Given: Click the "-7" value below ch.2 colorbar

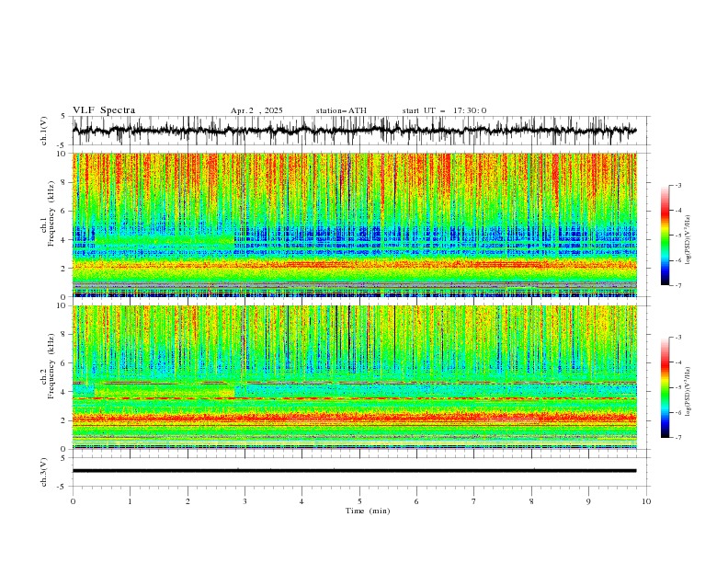Looking at the screenshot, I should point(678,438).
